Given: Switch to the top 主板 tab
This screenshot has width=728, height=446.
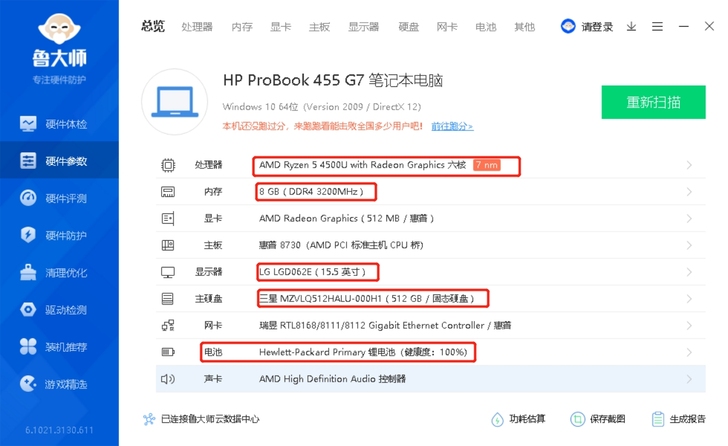Looking at the screenshot, I should point(319,27).
